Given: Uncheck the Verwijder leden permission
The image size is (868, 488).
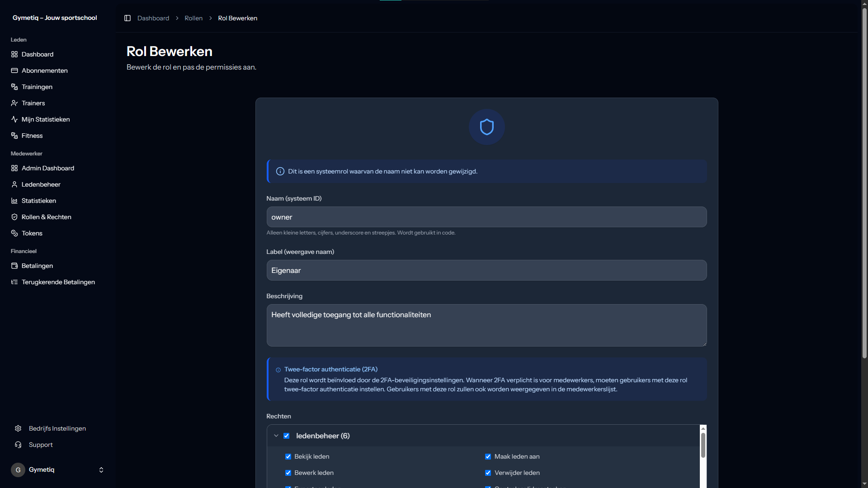Looking at the screenshot, I should click(488, 473).
